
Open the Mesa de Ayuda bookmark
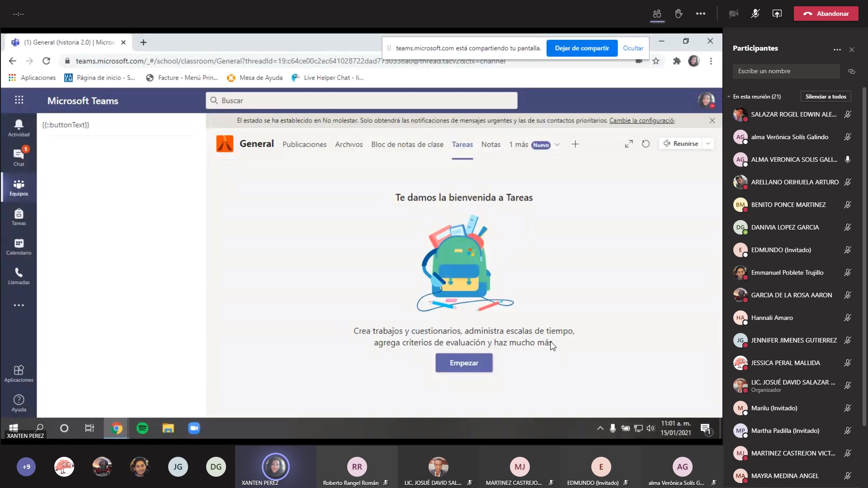(255, 78)
